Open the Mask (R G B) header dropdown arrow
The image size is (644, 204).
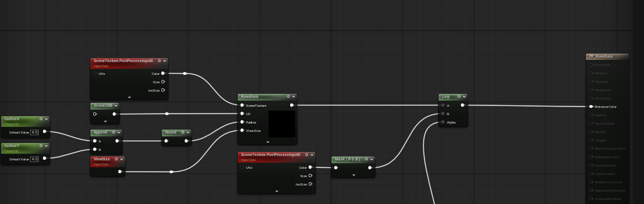coord(371,159)
